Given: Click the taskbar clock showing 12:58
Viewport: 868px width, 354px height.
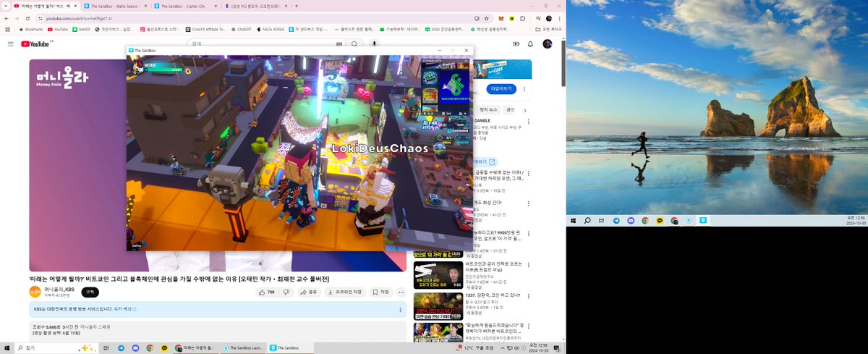Looking at the screenshot, I should 539,348.
